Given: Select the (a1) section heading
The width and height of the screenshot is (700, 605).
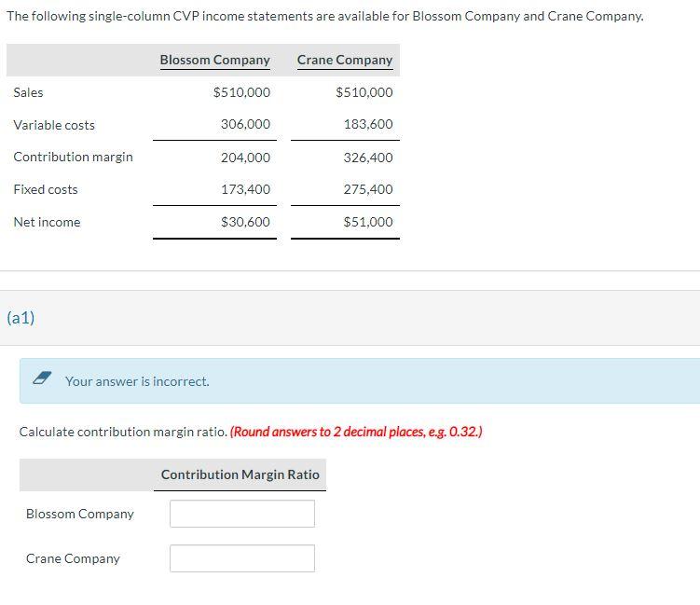Looking at the screenshot, I should (x=21, y=318).
